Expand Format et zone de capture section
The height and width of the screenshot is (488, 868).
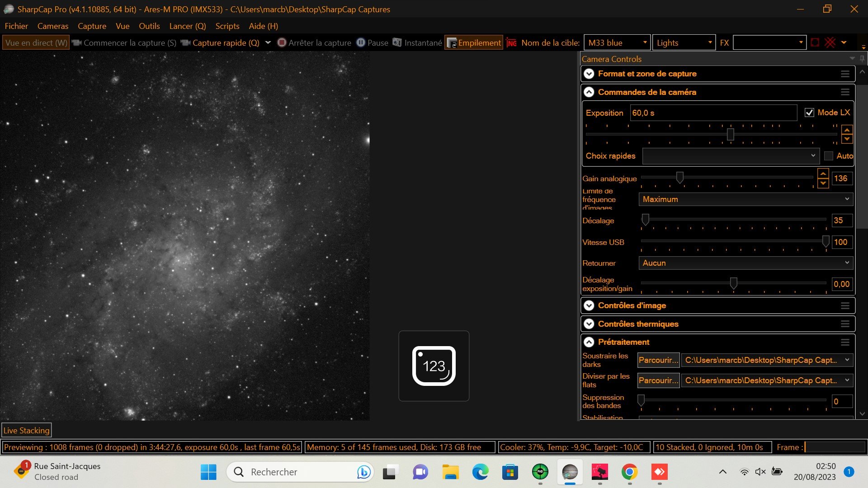click(x=589, y=74)
